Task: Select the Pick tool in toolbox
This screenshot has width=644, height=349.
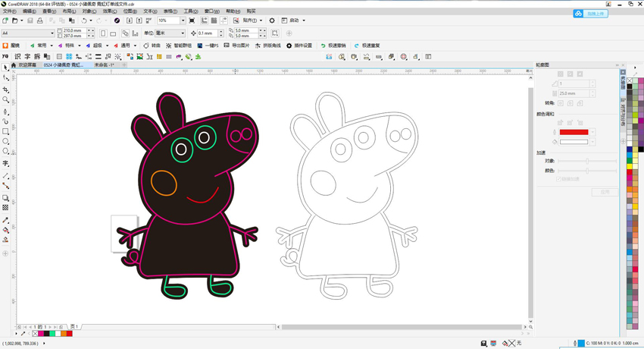Action: 5,67
